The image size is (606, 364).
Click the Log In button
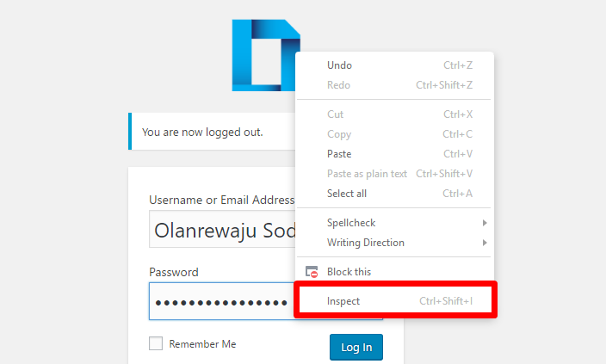[x=356, y=347]
